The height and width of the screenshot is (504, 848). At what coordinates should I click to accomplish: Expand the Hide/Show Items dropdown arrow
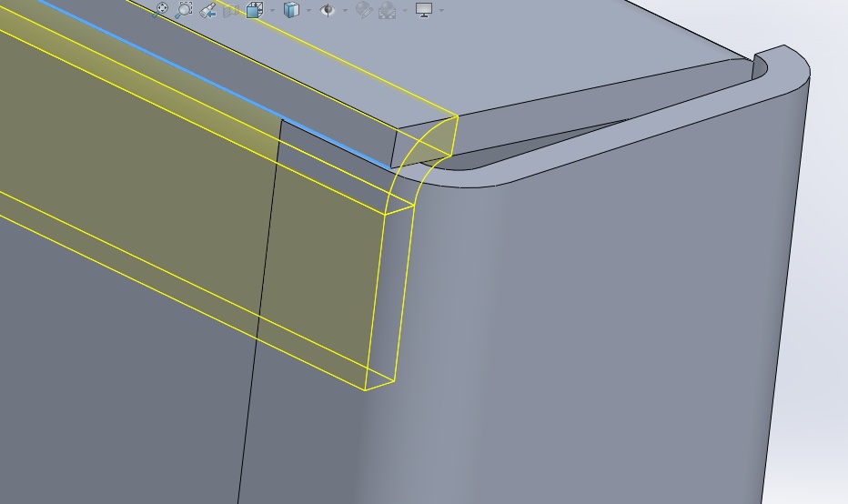pos(345,10)
